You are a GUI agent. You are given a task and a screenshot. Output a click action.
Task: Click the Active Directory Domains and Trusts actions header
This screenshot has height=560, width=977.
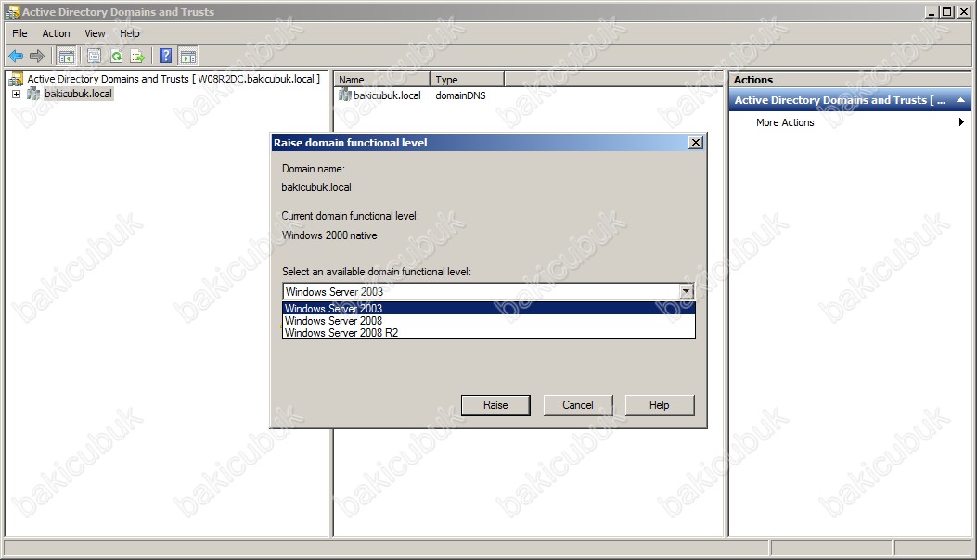click(x=850, y=100)
